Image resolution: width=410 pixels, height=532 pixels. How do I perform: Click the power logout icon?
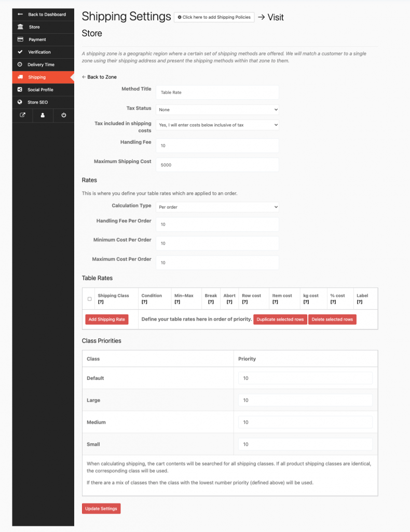[x=64, y=115]
